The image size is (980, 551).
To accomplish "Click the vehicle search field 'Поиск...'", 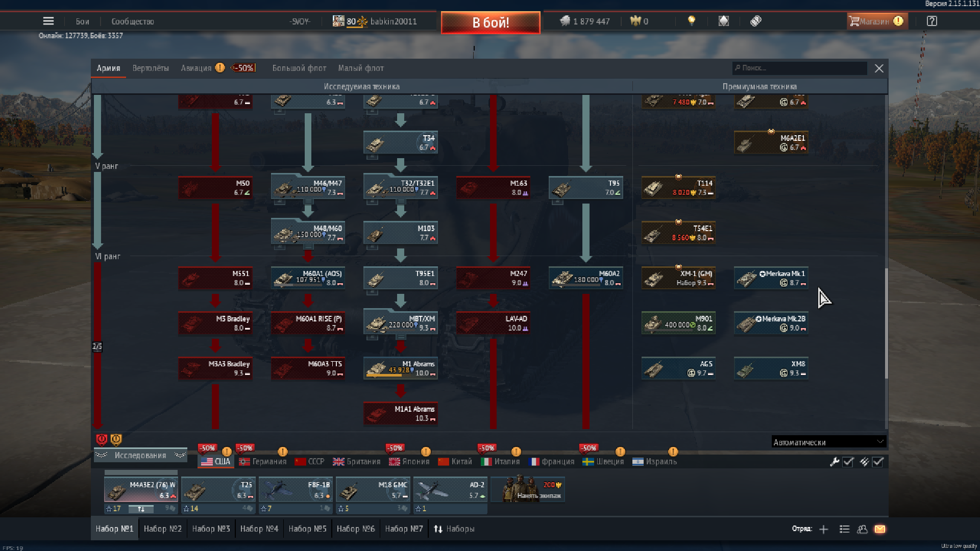I will tap(799, 68).
